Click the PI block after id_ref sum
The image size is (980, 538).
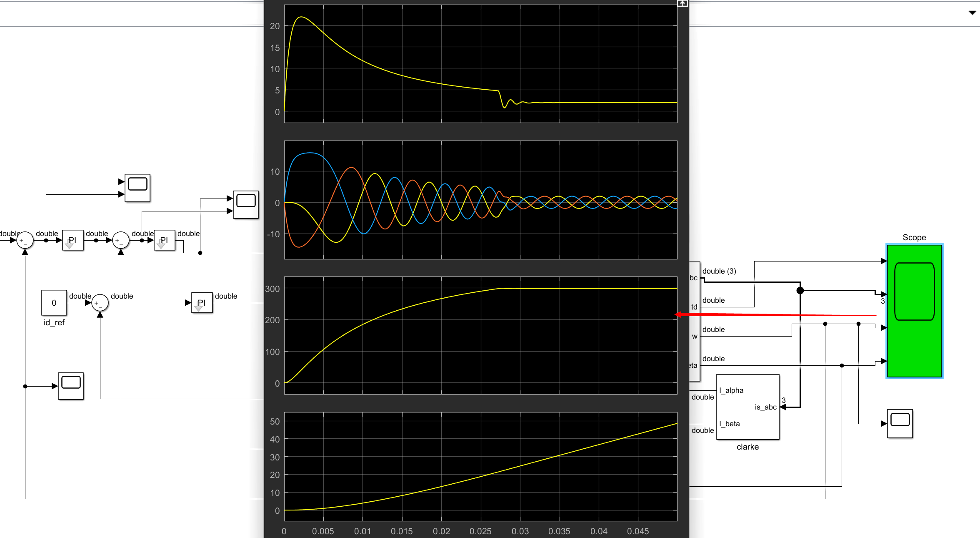coord(202,303)
